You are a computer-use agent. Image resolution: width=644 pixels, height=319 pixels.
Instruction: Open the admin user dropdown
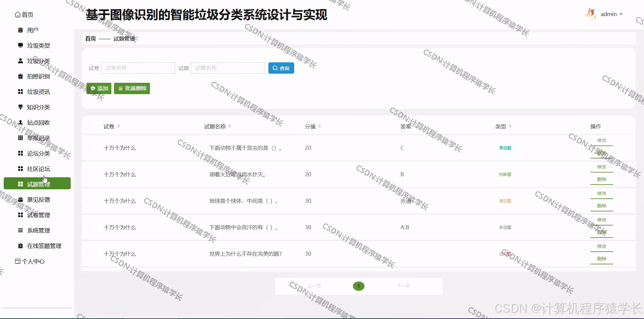pyautogui.click(x=611, y=14)
